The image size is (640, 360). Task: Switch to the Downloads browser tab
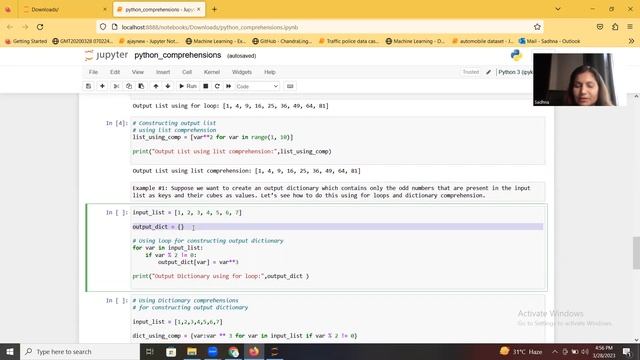pos(64,9)
